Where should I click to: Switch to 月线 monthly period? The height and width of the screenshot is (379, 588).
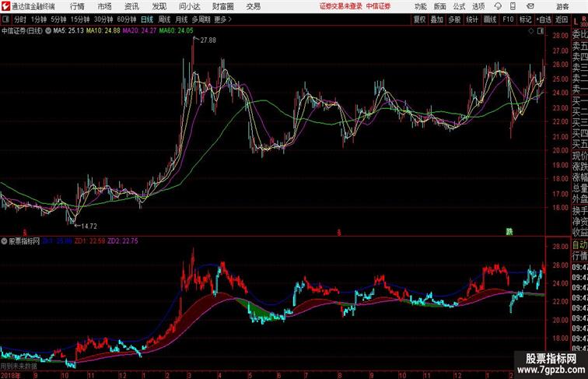tap(181, 19)
